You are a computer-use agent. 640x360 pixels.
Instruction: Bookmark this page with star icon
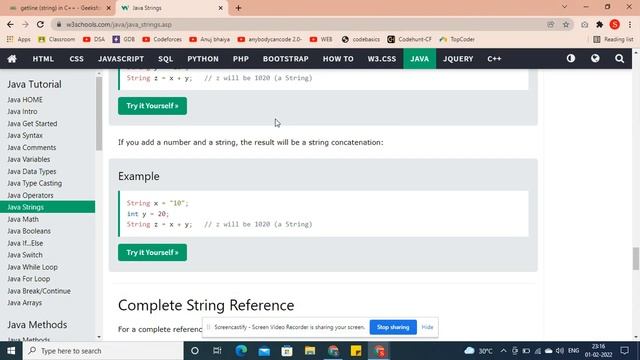pyautogui.click(x=566, y=24)
